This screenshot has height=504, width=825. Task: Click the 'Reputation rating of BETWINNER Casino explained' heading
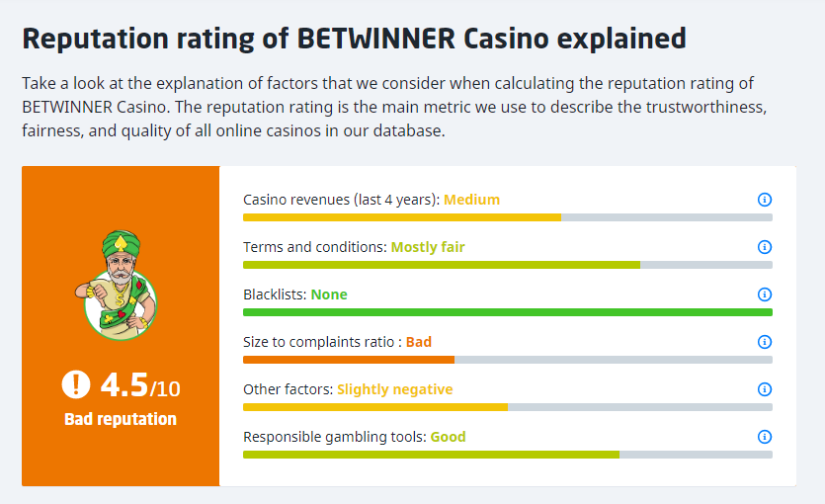(354, 39)
